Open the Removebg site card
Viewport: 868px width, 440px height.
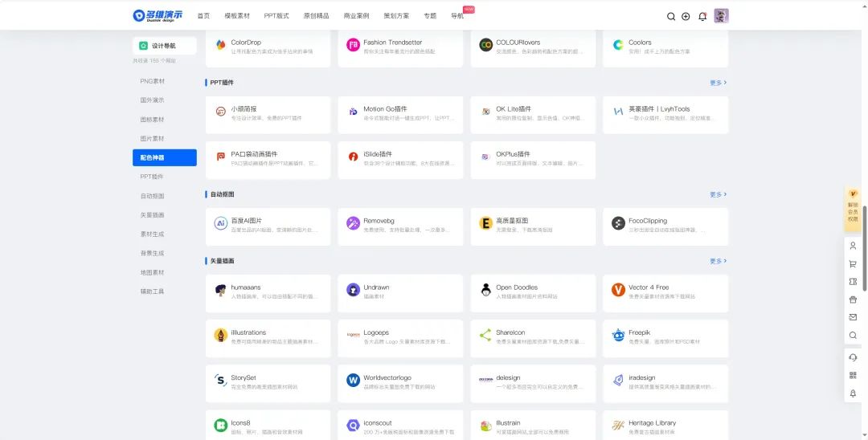(400, 226)
